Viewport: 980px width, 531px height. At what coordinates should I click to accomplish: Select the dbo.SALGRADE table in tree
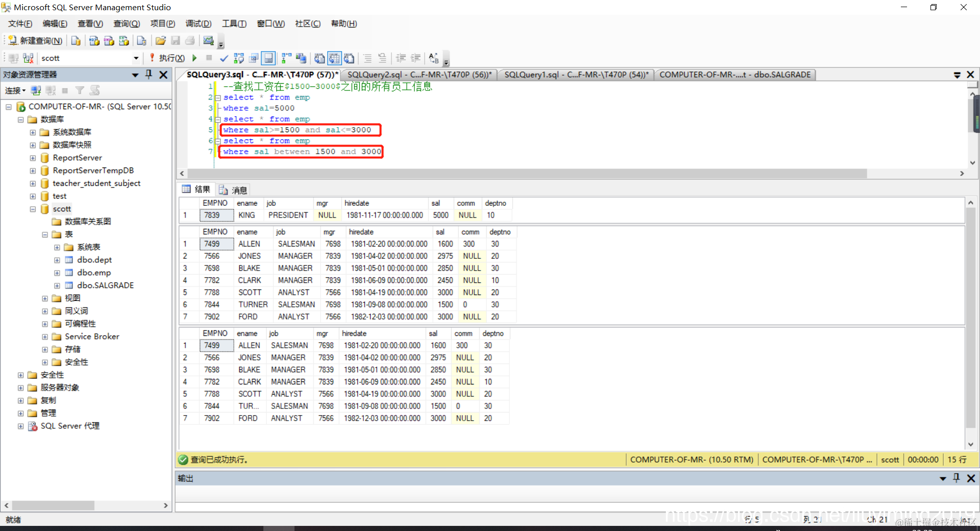[105, 285]
